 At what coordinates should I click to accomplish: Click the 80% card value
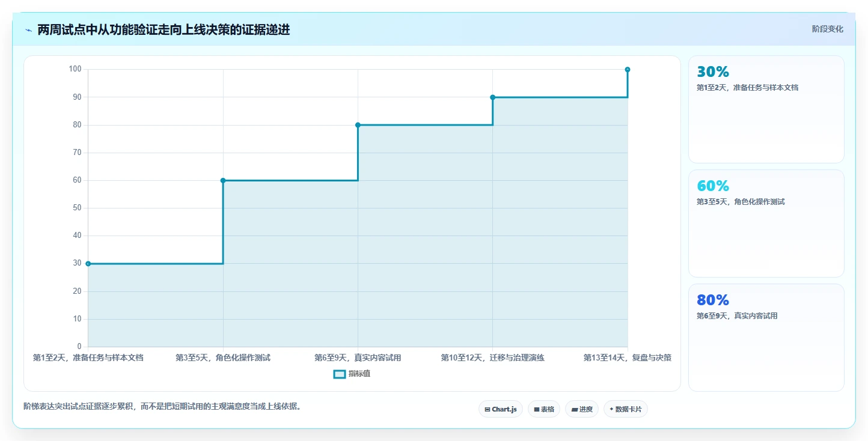713,300
